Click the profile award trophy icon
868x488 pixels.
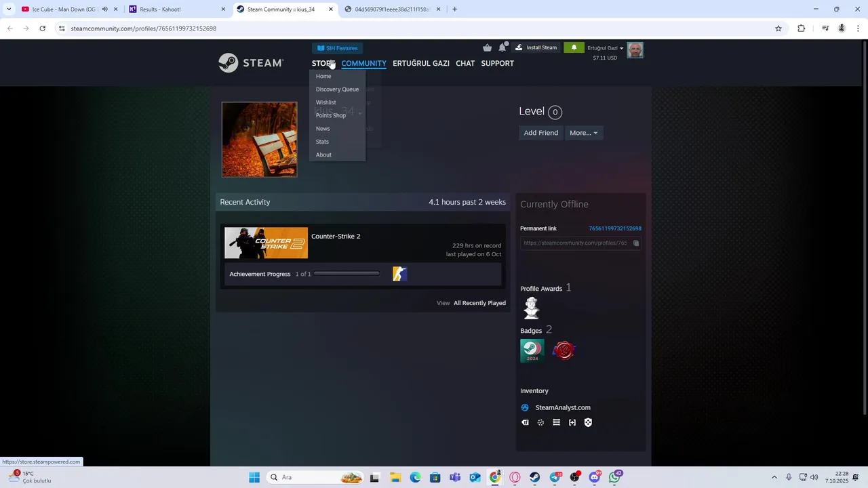point(532,308)
